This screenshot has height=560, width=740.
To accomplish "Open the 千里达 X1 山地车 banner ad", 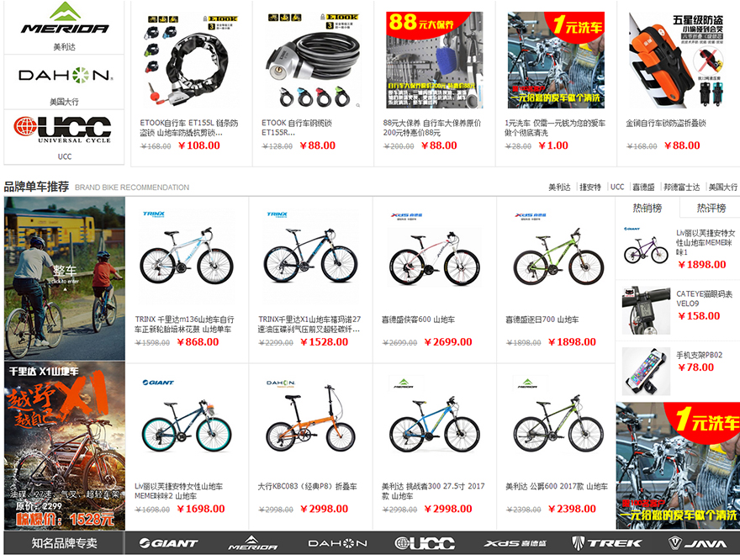I will click(x=65, y=446).
